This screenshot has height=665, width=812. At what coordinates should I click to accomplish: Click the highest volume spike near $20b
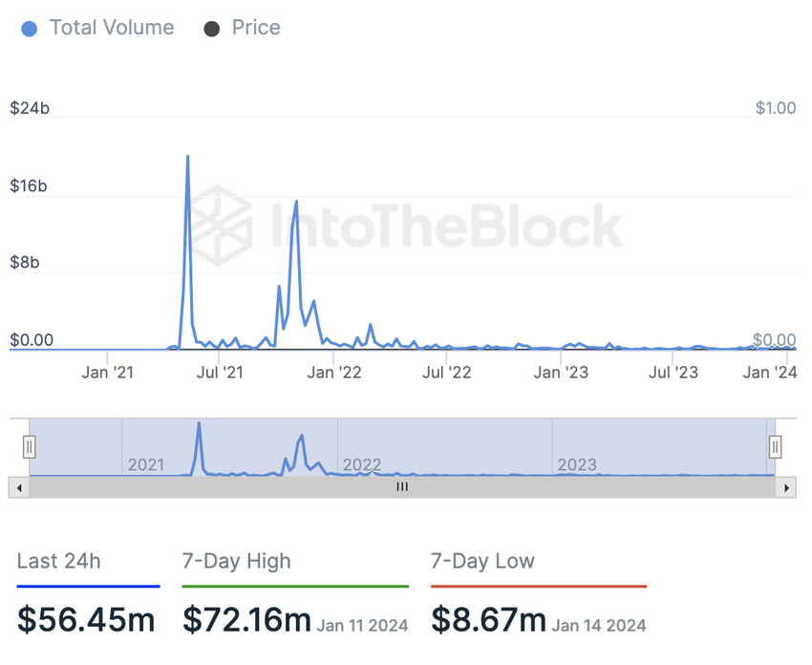pos(187,157)
